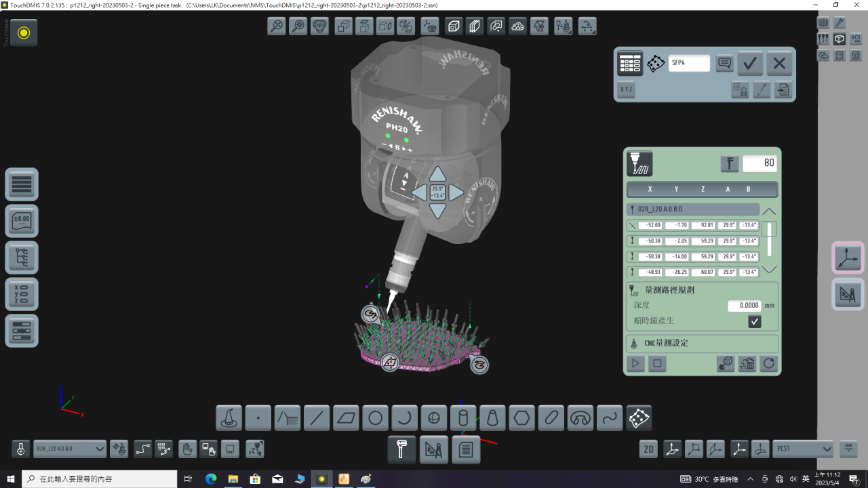The image size is (868, 488).
Task: Select the Line feature tool
Action: (x=317, y=418)
